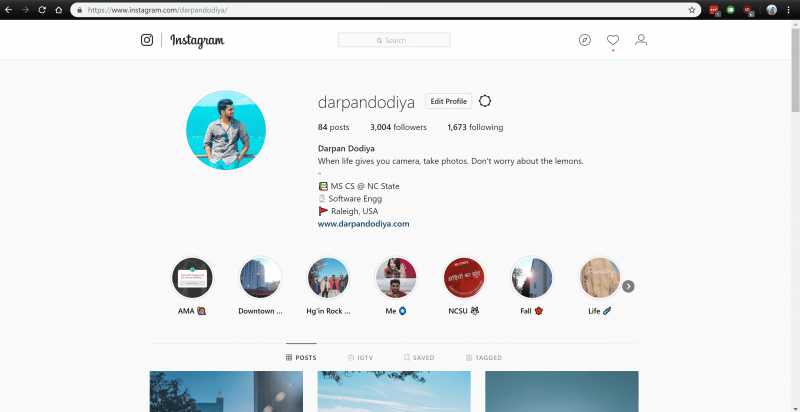Open the 1,673 following list

tap(475, 127)
